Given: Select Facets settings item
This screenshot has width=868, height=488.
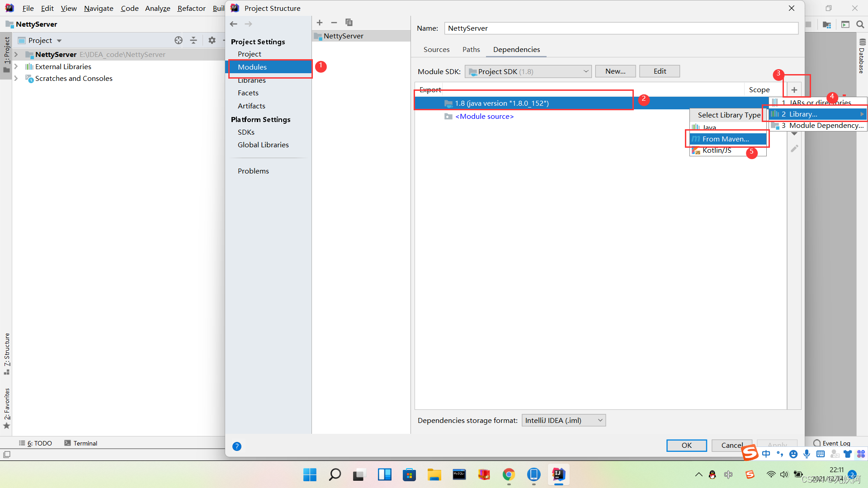Looking at the screenshot, I should tap(248, 93).
